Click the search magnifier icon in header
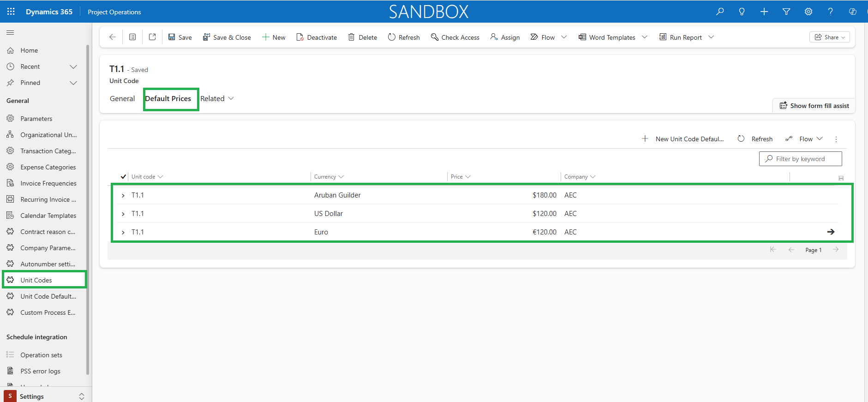This screenshot has width=868, height=402. (x=720, y=12)
